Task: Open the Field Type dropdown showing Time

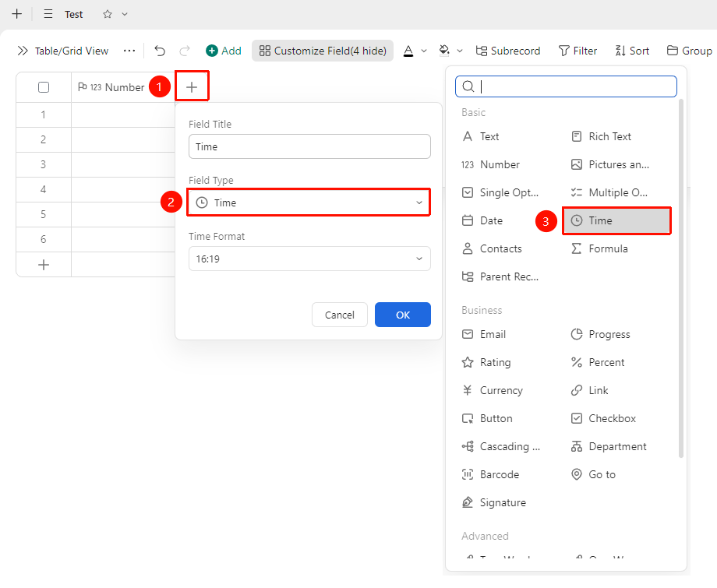Action: tap(309, 202)
